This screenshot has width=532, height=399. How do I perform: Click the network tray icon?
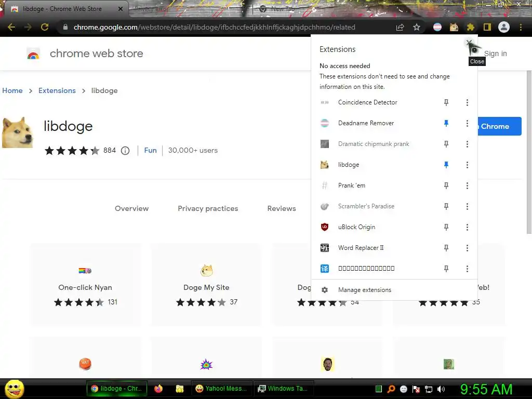pos(429,389)
